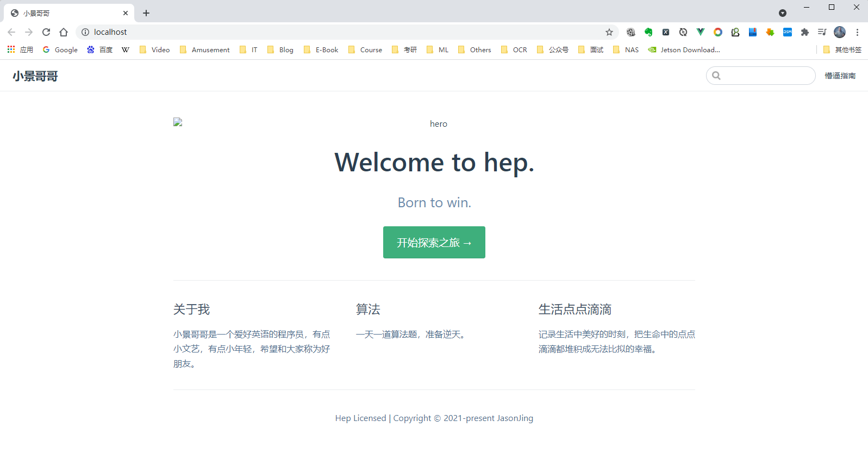Open the user profile avatar

click(x=840, y=32)
